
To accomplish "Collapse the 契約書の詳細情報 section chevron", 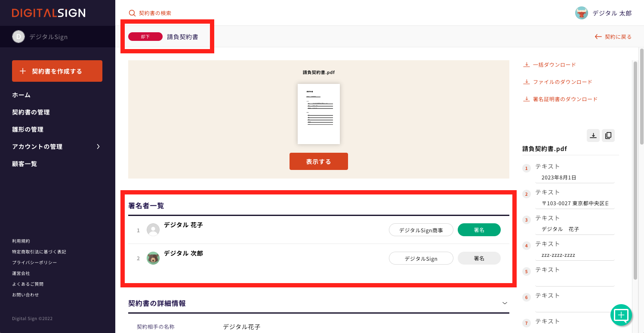I will [x=505, y=303].
